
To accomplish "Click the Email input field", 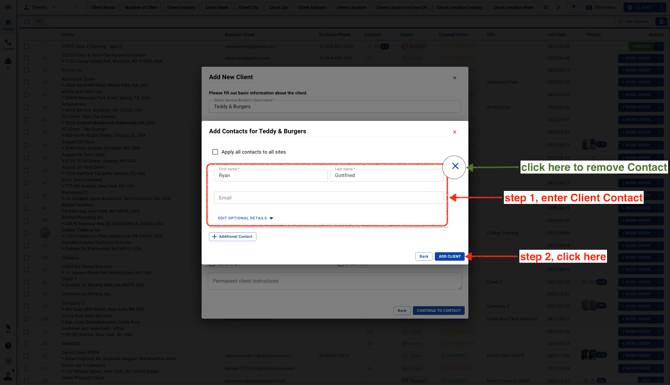I will [x=329, y=197].
